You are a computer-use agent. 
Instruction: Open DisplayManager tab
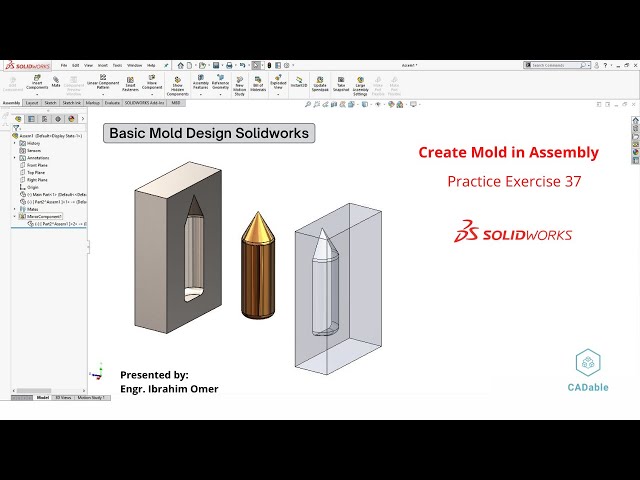(x=71, y=119)
